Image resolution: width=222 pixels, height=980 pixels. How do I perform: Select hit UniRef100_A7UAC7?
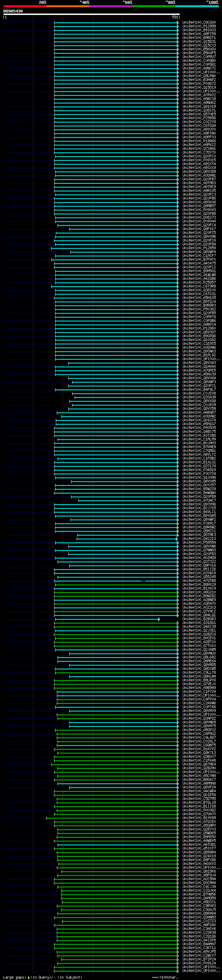tap(199, 501)
